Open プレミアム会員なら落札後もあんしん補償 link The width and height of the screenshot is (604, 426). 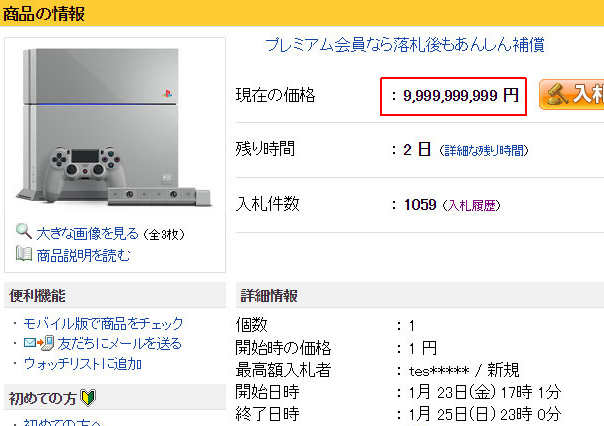(x=405, y=45)
